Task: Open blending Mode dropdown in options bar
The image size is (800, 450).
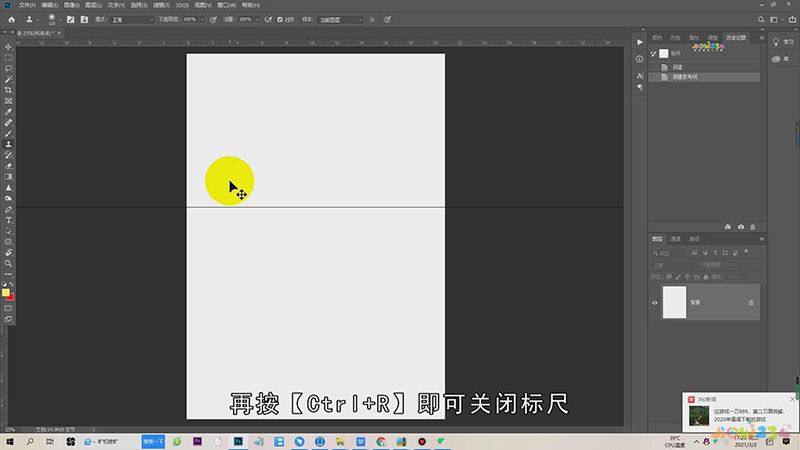Action: point(132,19)
